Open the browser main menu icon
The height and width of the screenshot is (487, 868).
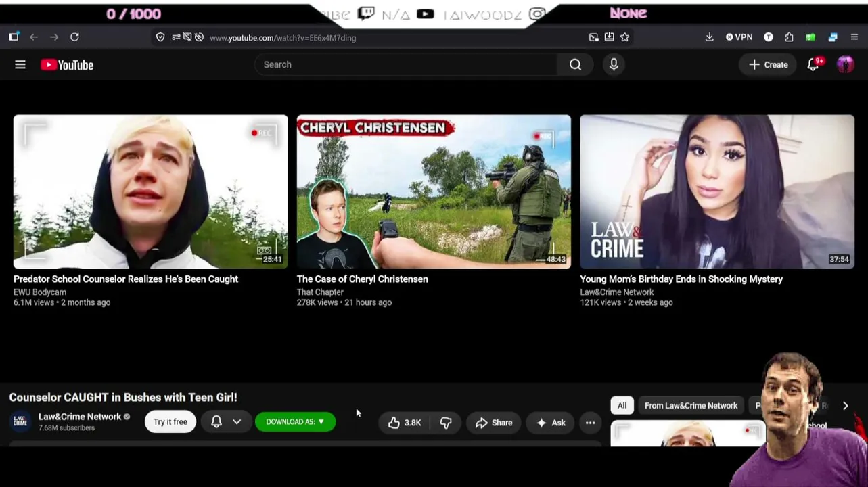[x=854, y=37]
